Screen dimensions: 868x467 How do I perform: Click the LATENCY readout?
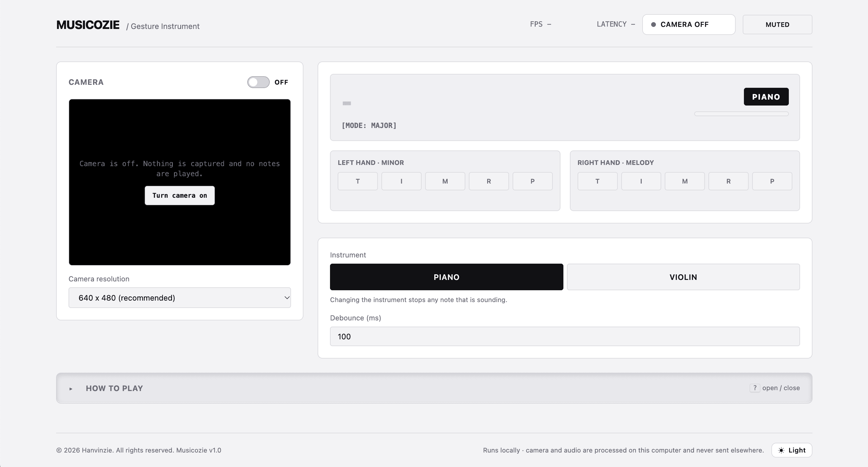[616, 24]
